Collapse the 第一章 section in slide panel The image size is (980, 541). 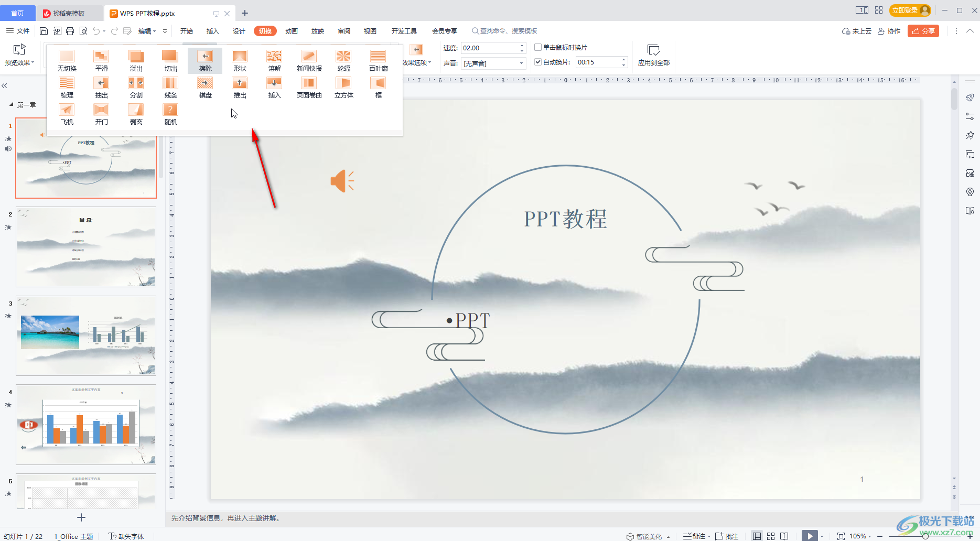12,105
